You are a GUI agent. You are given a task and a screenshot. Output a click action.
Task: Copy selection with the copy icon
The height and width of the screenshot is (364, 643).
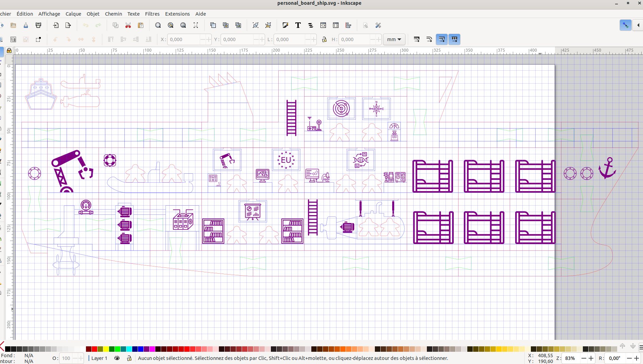click(116, 25)
